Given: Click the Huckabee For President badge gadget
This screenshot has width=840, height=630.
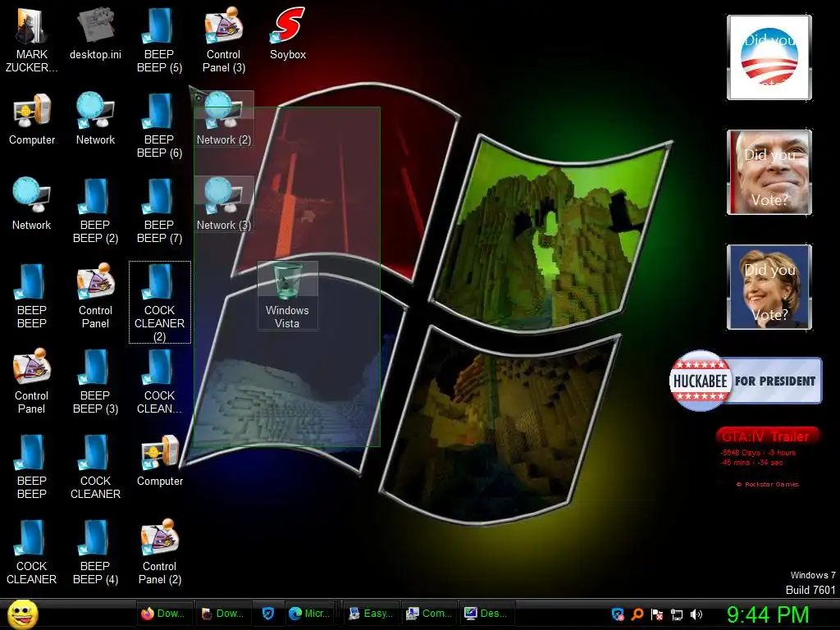Looking at the screenshot, I should coord(745,381).
